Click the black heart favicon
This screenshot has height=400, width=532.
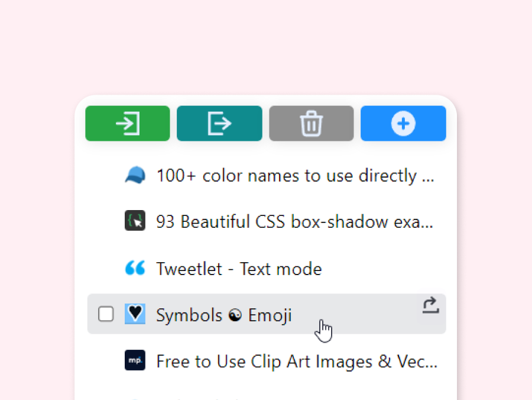click(135, 314)
